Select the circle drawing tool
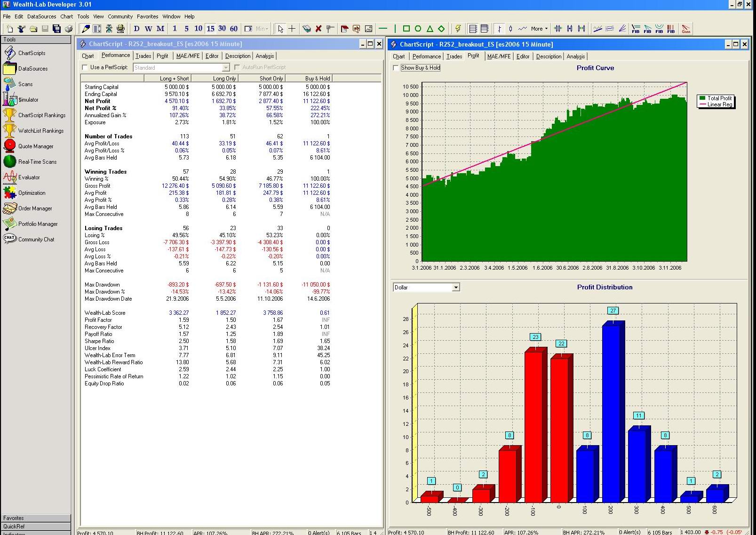 click(x=418, y=29)
